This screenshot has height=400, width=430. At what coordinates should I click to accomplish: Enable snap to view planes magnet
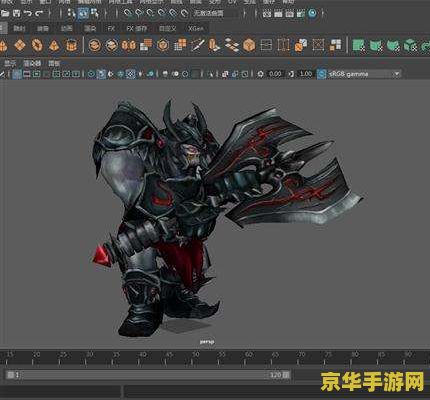click(173, 13)
